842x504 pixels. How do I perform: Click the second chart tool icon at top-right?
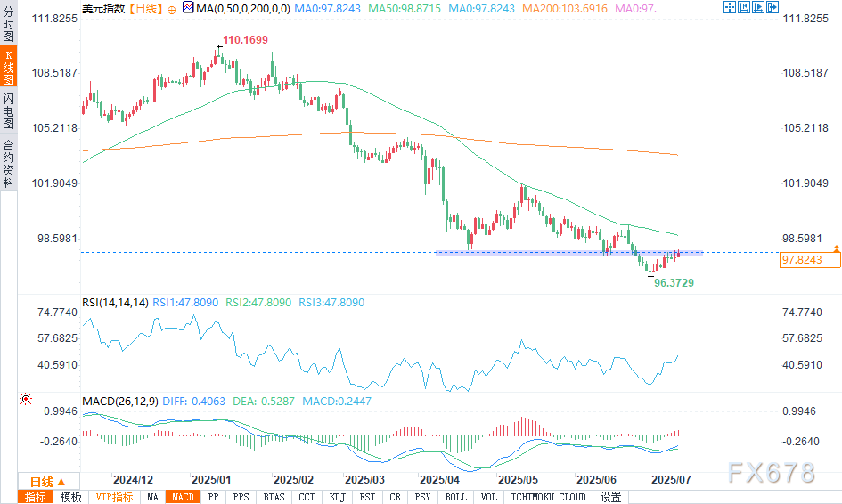coord(742,7)
